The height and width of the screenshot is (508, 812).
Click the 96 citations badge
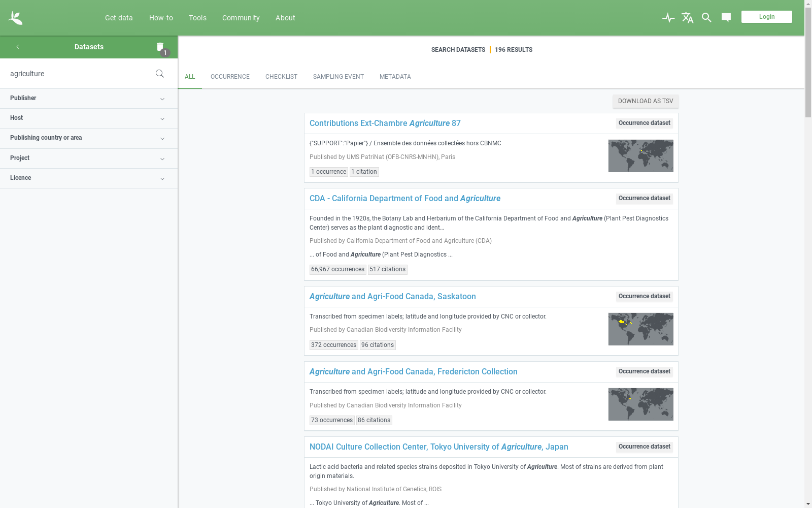pos(378,345)
